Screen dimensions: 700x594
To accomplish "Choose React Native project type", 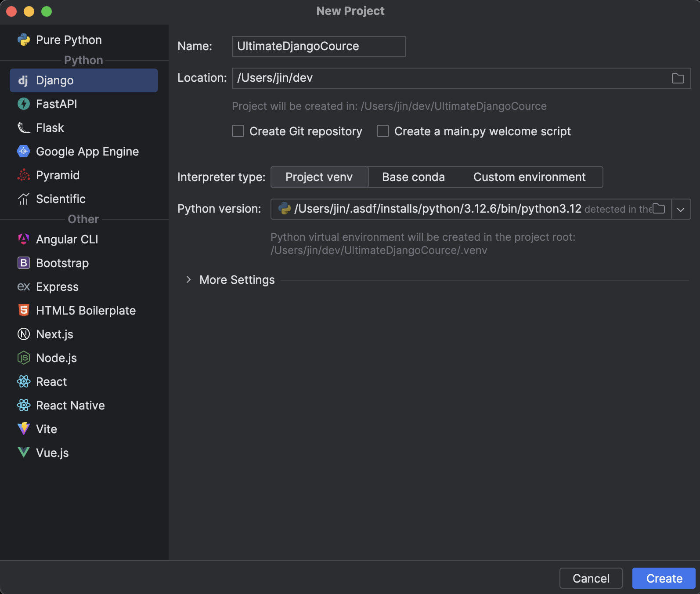I will pyautogui.click(x=84, y=406).
